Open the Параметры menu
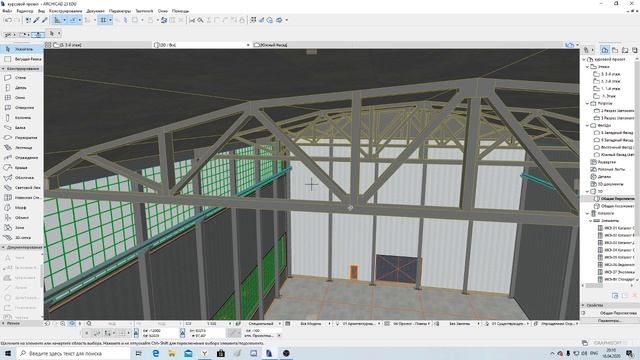640x360 pixels. [120, 11]
